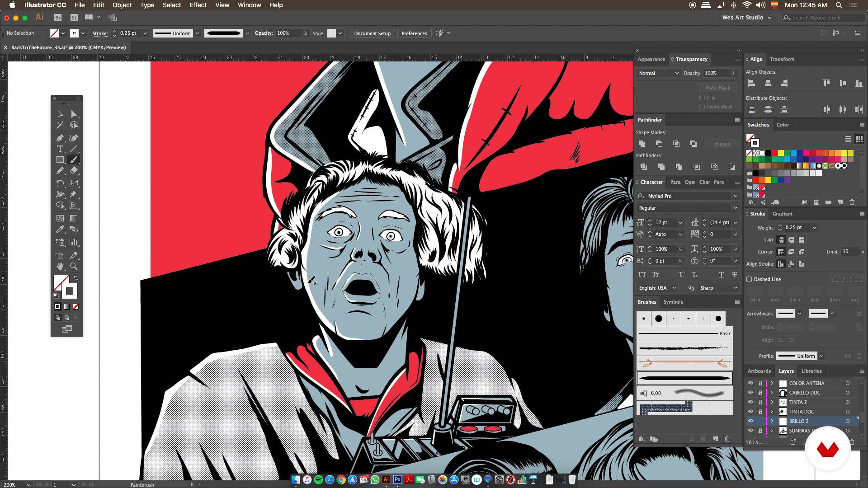Toggle the Invert Mask checkbox
This screenshot has width=868, height=488.
702,107
